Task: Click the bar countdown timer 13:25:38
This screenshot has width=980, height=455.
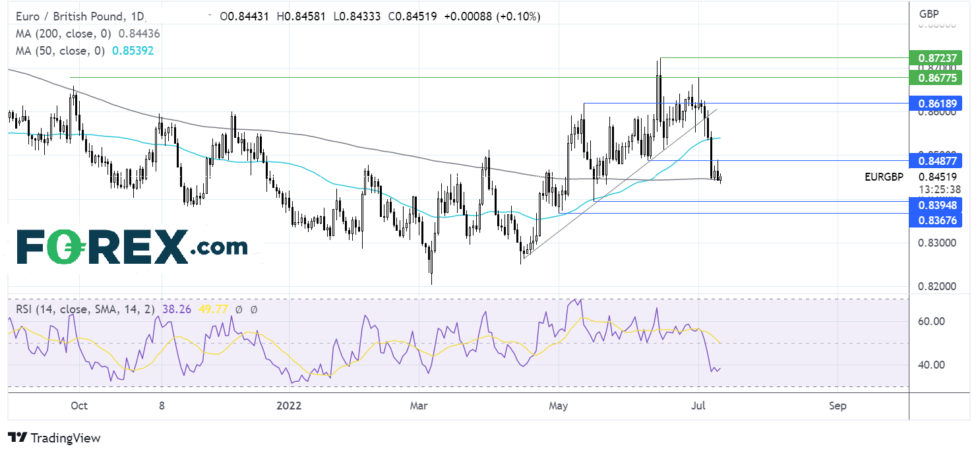Action: pos(940,189)
